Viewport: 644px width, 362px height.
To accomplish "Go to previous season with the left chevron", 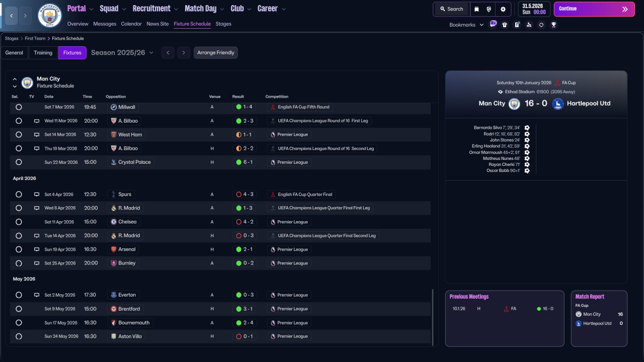I will coord(168,53).
